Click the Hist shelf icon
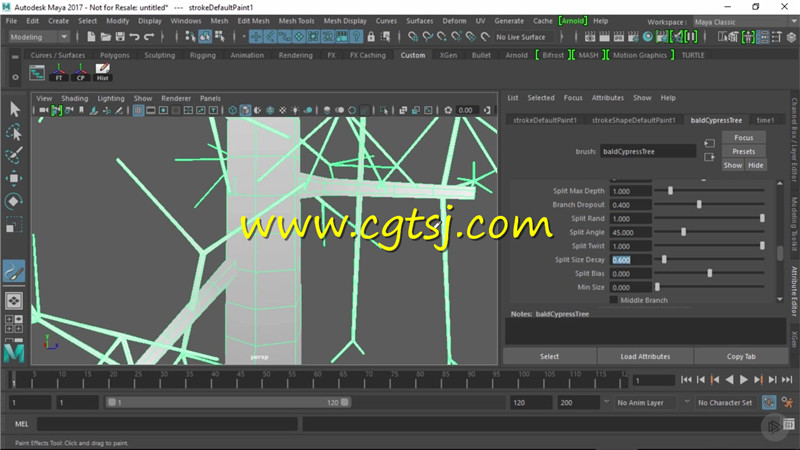This screenshot has width=800, height=450. [x=103, y=72]
